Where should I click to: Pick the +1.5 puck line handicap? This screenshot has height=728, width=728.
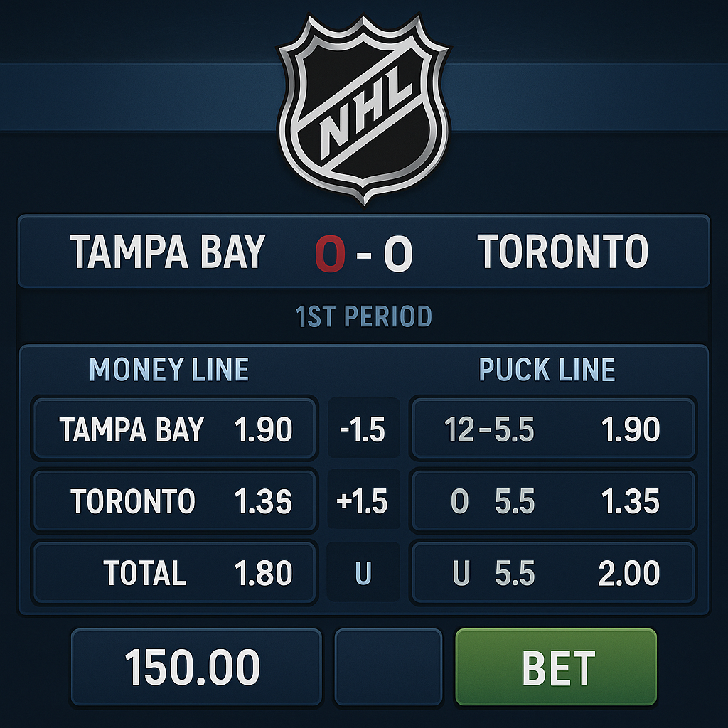click(363, 500)
